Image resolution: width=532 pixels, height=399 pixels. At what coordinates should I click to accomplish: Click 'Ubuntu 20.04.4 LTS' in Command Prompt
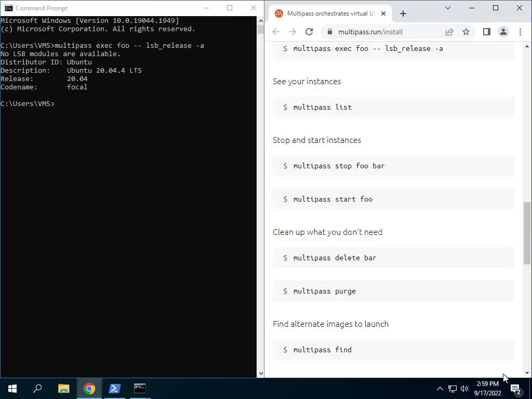click(x=104, y=71)
